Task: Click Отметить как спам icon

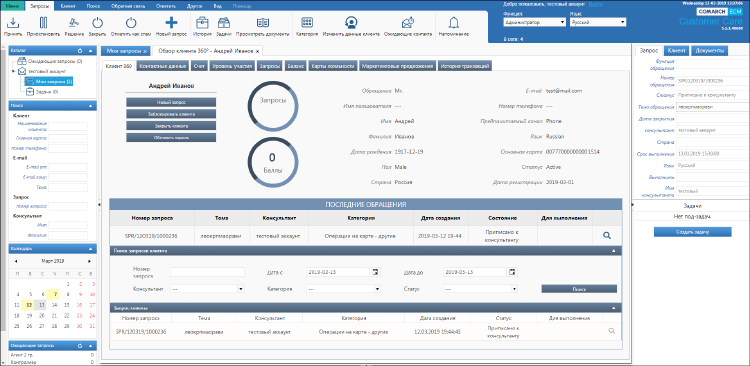Action: pyautogui.click(x=131, y=22)
